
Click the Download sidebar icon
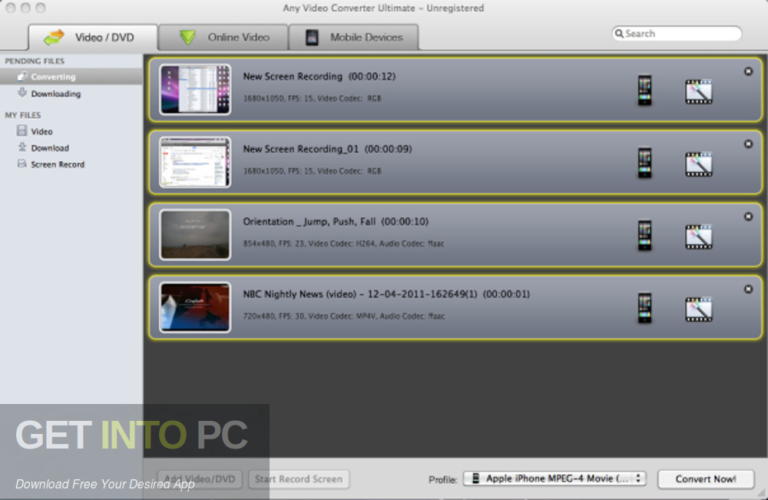click(x=22, y=147)
